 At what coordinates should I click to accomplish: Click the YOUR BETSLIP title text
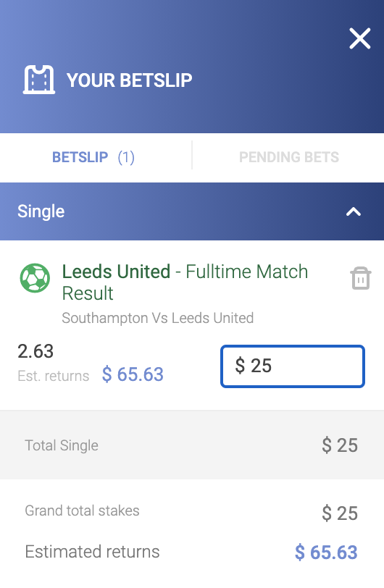[129, 80]
